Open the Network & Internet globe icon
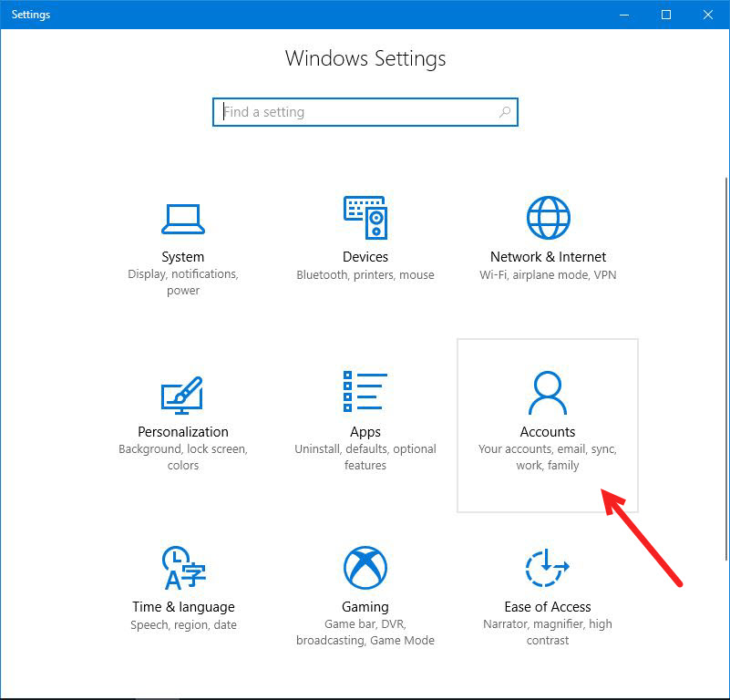This screenshot has width=730, height=700. pyautogui.click(x=548, y=218)
